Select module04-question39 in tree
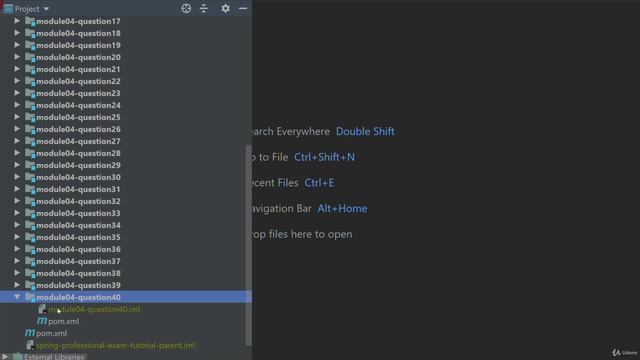This screenshot has width=640, height=360. tap(78, 285)
